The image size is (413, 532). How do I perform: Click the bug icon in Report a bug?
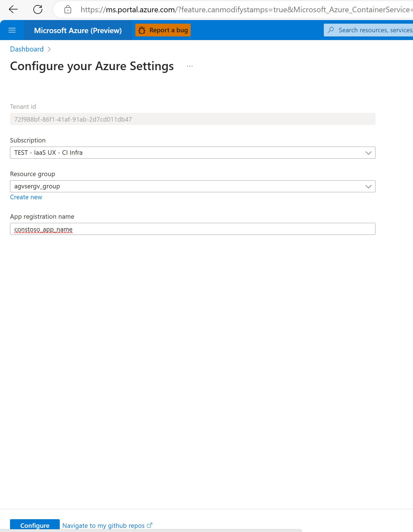click(x=142, y=30)
